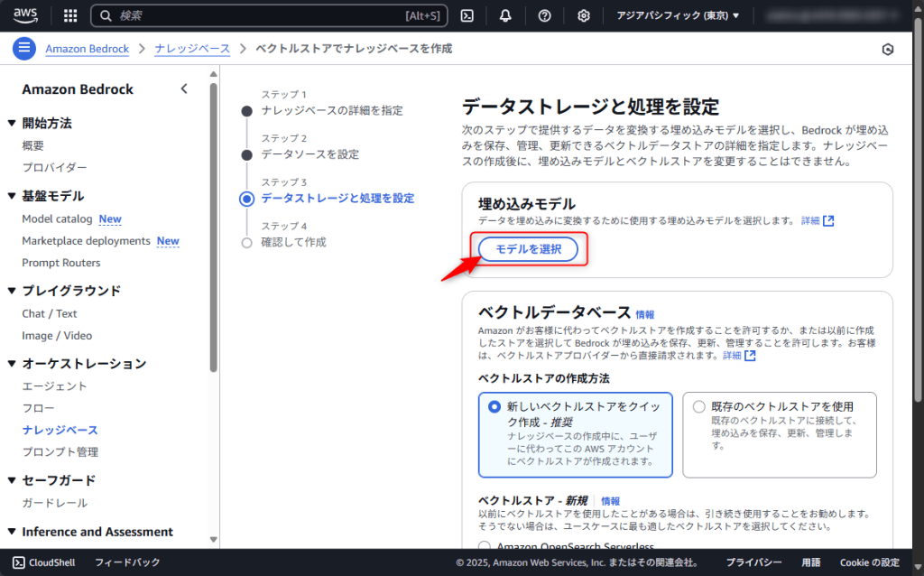Select 新しいベクトルストアをクイック作成 radio option
Screen dimensions: 924x576
point(494,407)
